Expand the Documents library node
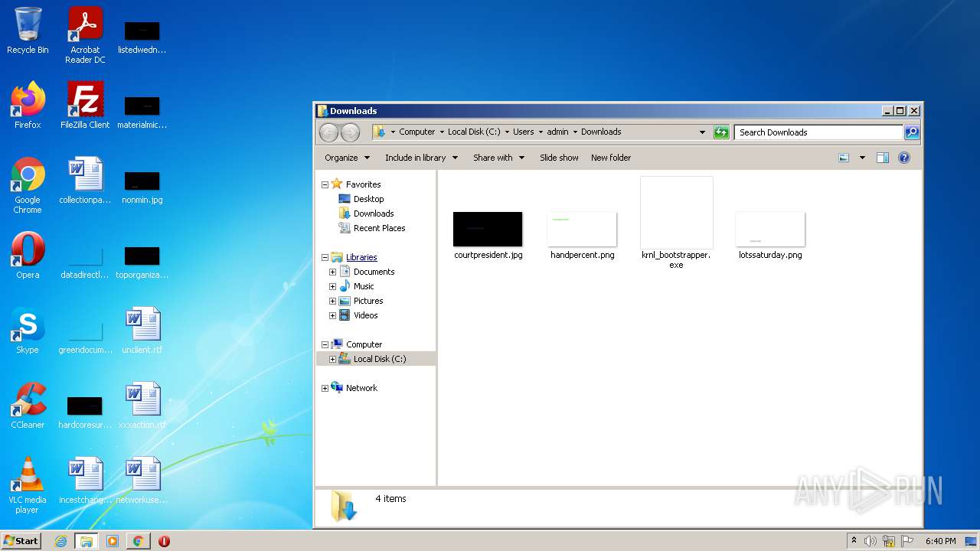 click(332, 272)
